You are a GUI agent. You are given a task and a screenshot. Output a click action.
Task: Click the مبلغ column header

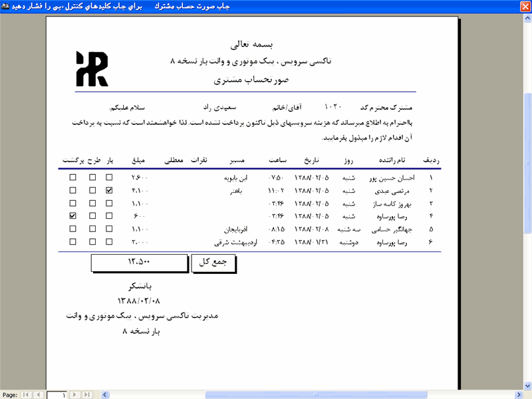click(x=138, y=160)
